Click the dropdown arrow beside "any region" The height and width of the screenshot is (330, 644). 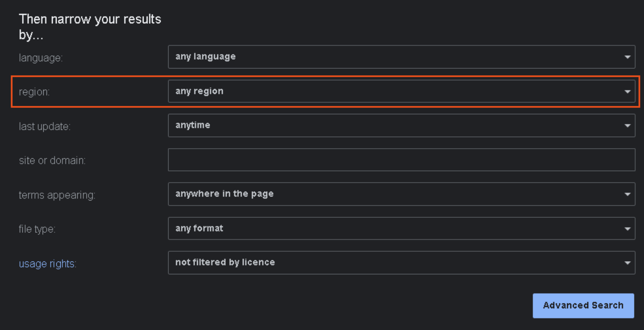627,91
